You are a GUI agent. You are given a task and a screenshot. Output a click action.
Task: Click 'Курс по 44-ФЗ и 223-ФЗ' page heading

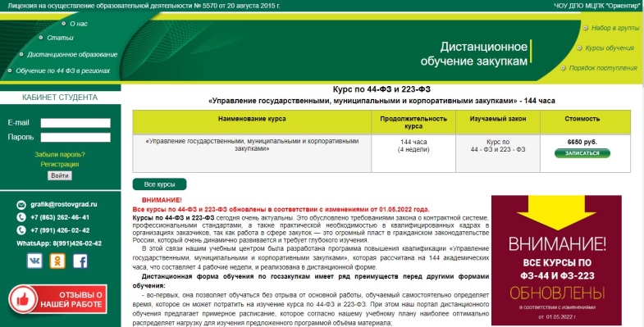[x=381, y=89]
